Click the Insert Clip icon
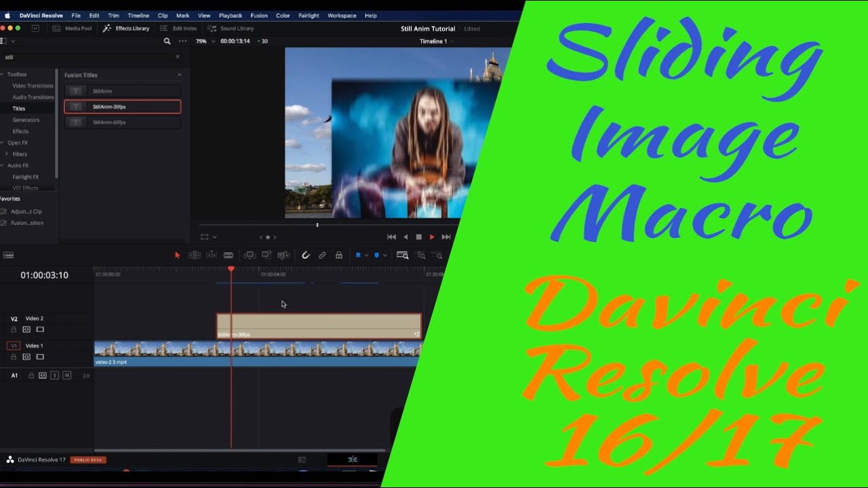The image size is (868, 488). pos(250,256)
